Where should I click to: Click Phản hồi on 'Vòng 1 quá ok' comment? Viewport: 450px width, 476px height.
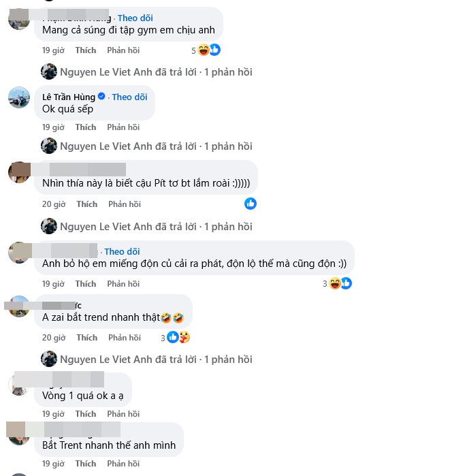(123, 414)
